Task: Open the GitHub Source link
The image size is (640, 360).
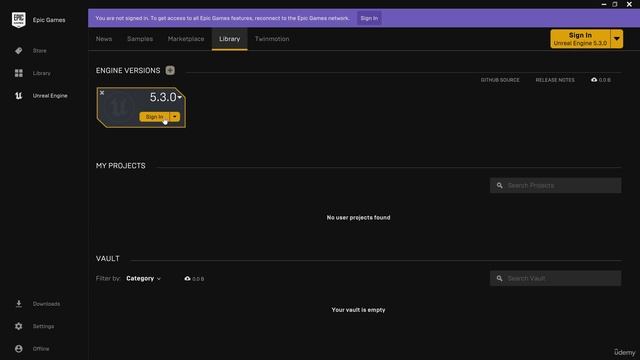Action: point(500,80)
